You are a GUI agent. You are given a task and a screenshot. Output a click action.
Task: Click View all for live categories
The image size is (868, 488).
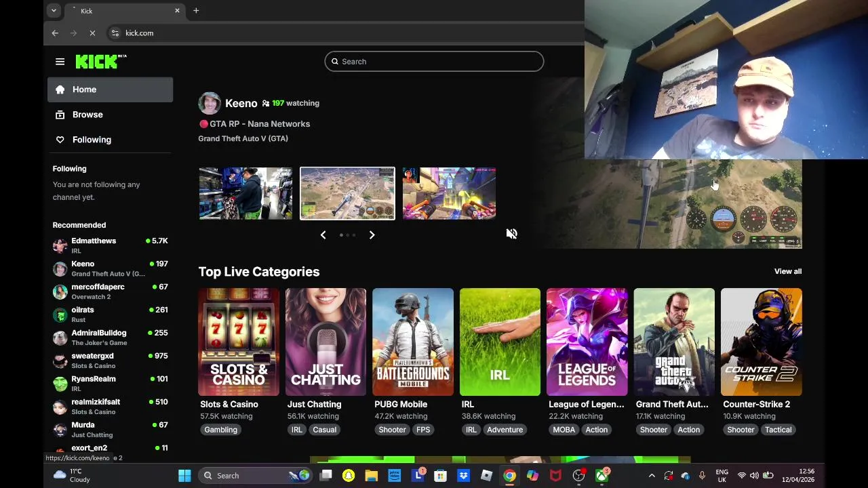pos(788,271)
